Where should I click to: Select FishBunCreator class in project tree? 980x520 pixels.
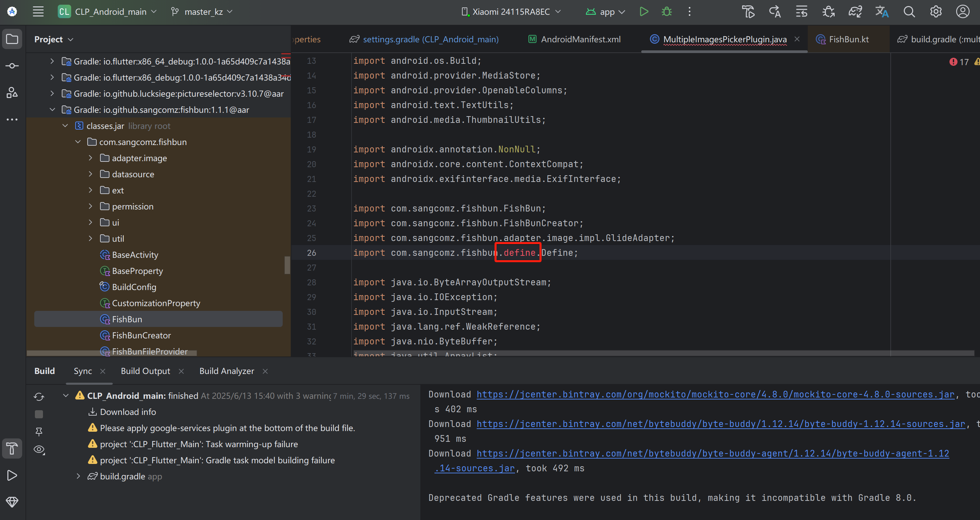pyautogui.click(x=141, y=335)
